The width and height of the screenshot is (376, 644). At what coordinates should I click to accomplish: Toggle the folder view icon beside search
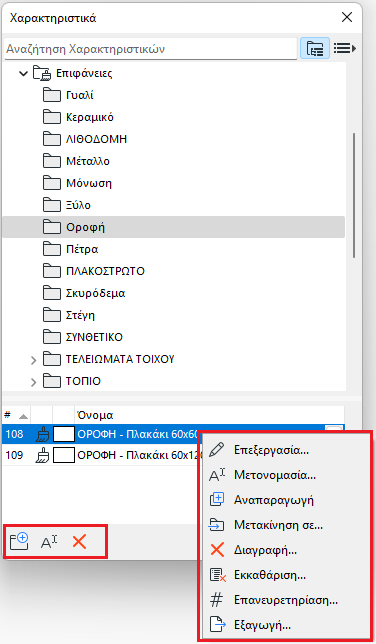point(314,48)
